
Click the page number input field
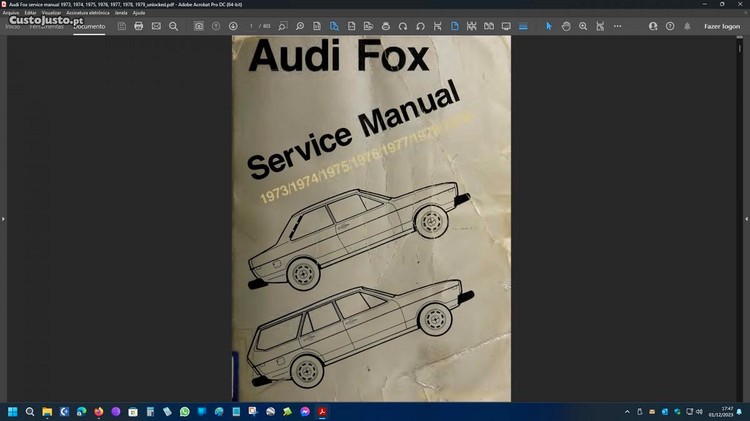coord(252,26)
